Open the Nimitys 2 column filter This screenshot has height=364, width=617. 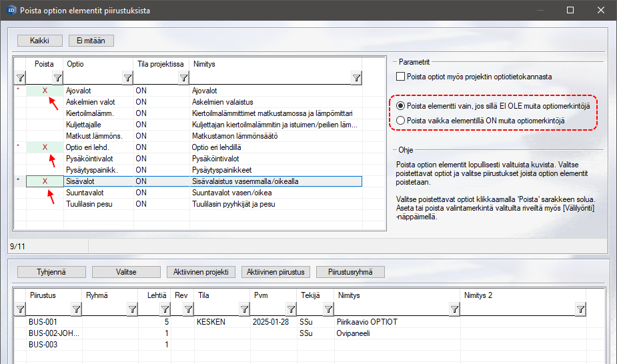[x=580, y=309]
